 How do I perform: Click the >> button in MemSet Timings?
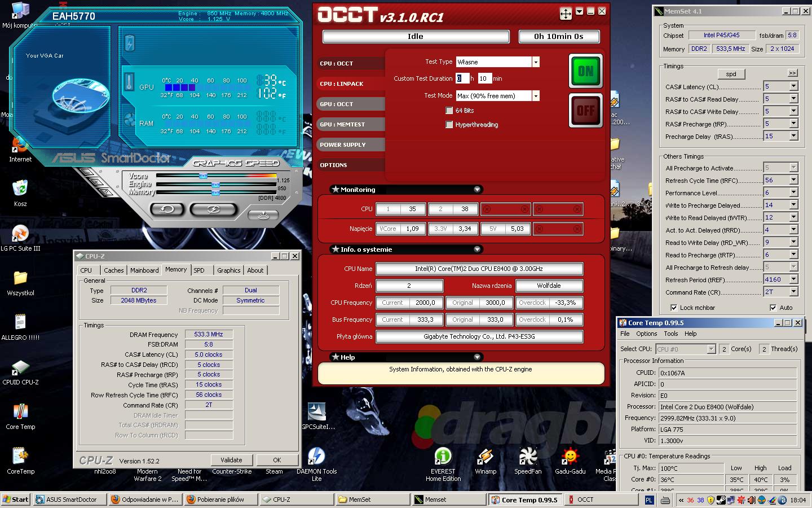(792, 73)
